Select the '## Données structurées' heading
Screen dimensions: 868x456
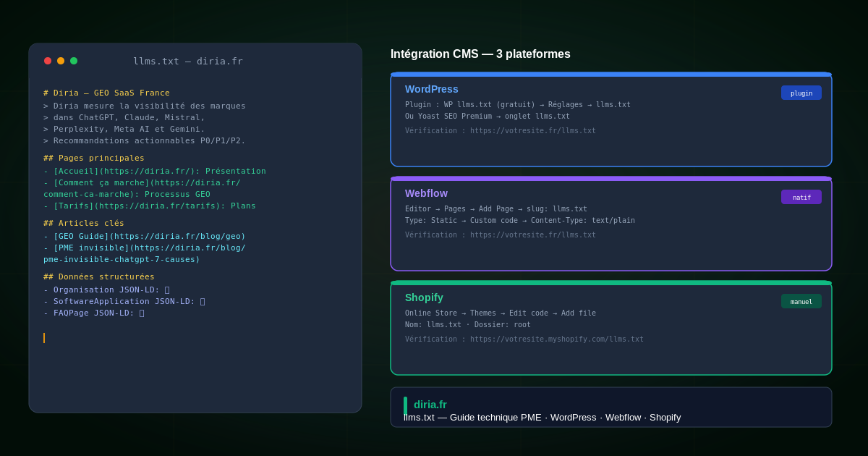click(x=99, y=276)
